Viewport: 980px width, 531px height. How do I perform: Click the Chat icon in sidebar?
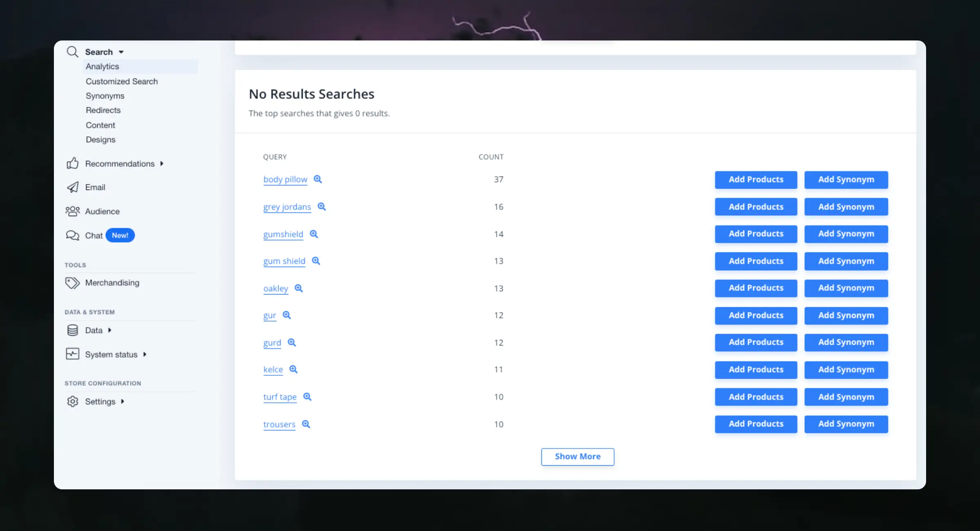(73, 235)
